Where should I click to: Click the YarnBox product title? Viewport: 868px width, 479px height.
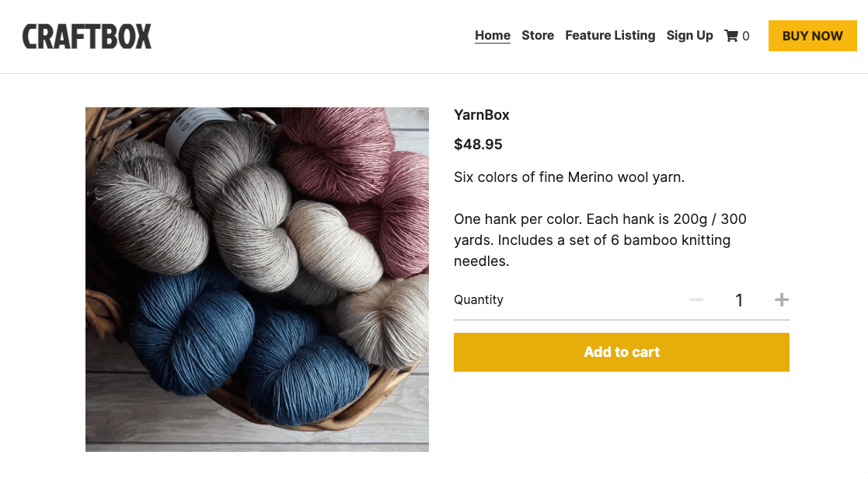(x=482, y=114)
